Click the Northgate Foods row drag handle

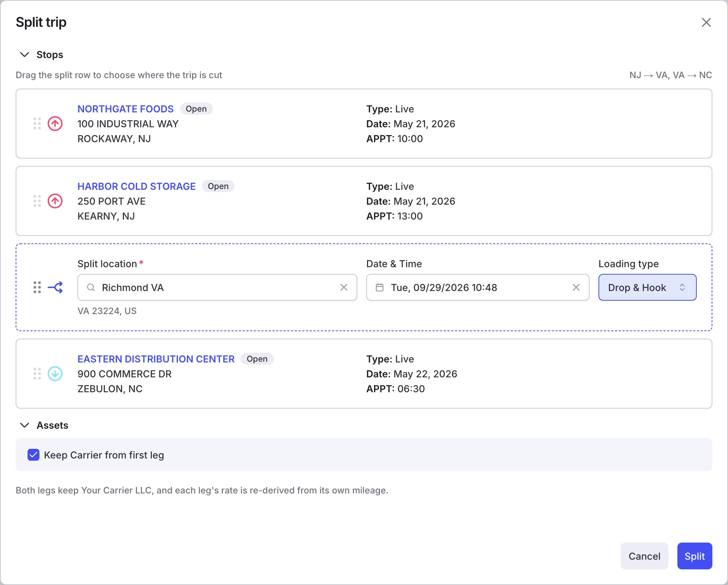tap(37, 124)
